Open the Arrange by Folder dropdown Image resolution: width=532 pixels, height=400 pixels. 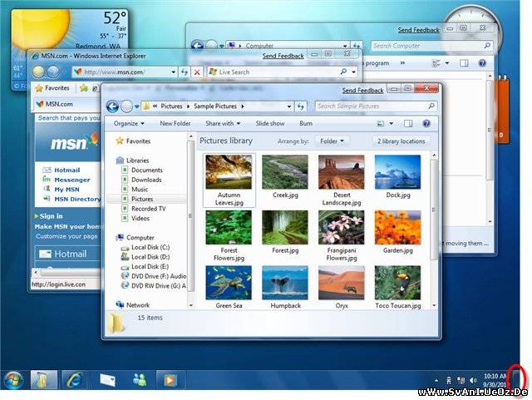332,141
